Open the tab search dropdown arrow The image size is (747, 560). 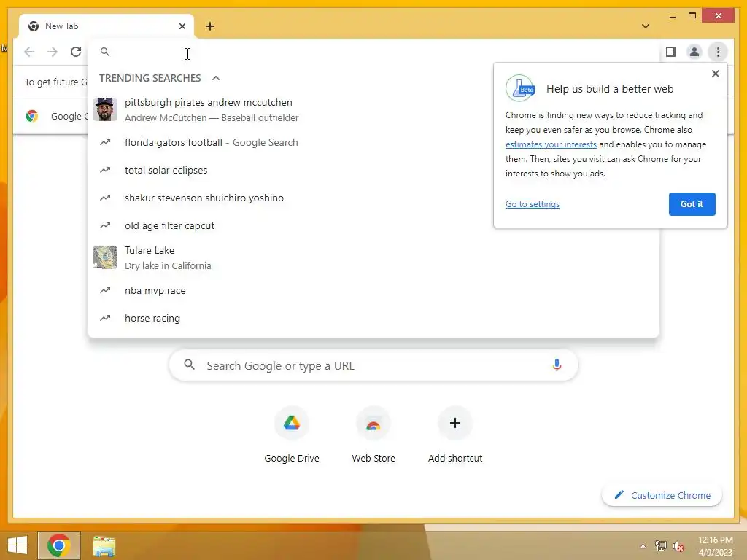point(646,26)
